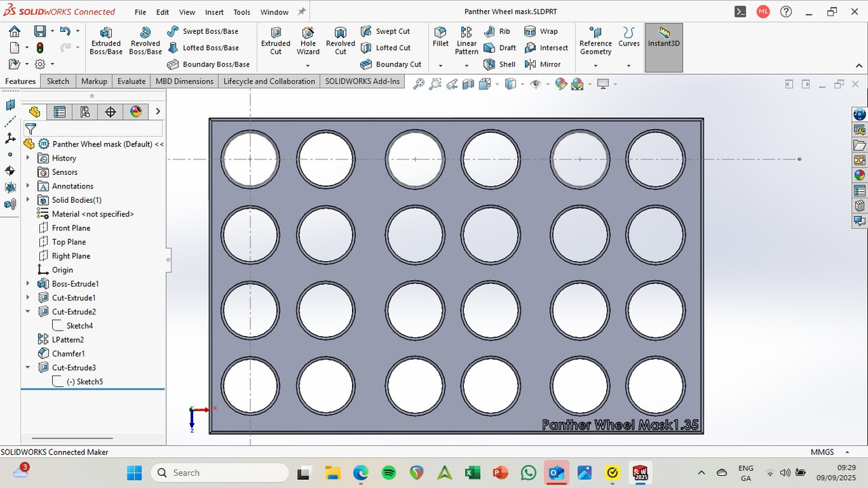Viewport: 868px width, 488px height.
Task: Click the Intersect tool
Action: (546, 48)
